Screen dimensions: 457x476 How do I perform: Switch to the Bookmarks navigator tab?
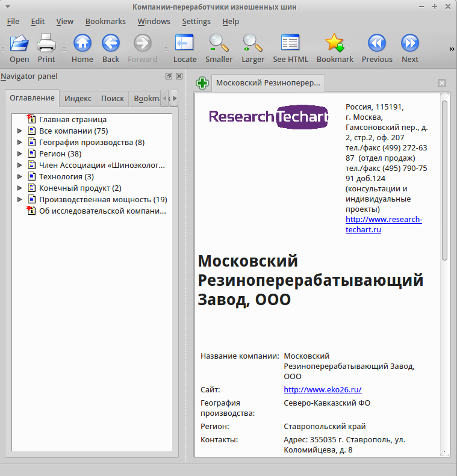[x=146, y=99]
